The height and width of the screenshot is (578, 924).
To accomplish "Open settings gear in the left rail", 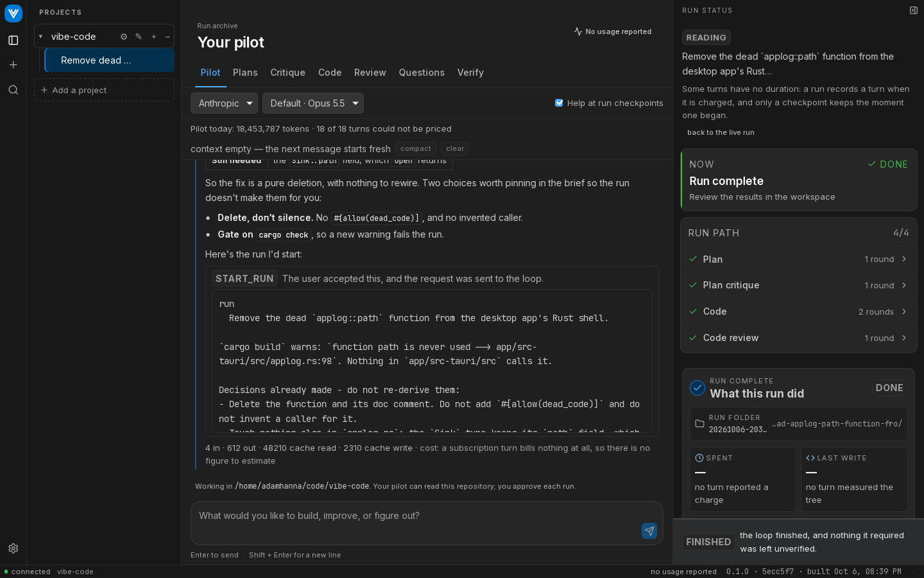I will [13, 548].
